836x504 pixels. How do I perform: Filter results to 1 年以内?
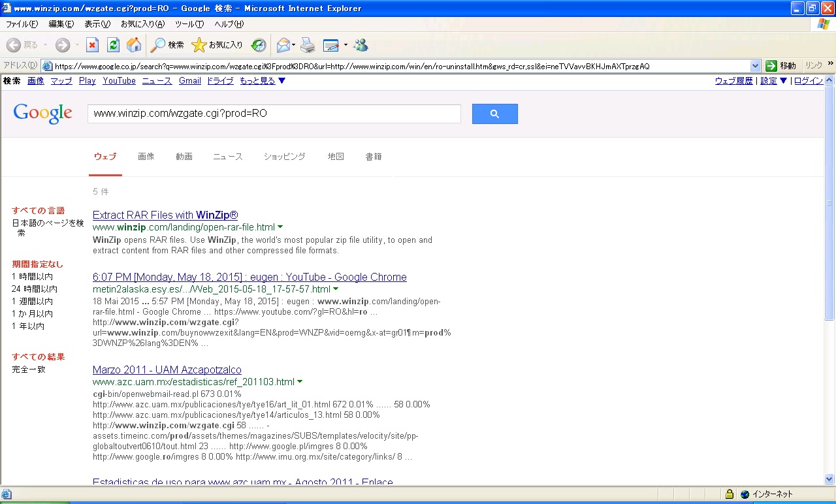(28, 326)
